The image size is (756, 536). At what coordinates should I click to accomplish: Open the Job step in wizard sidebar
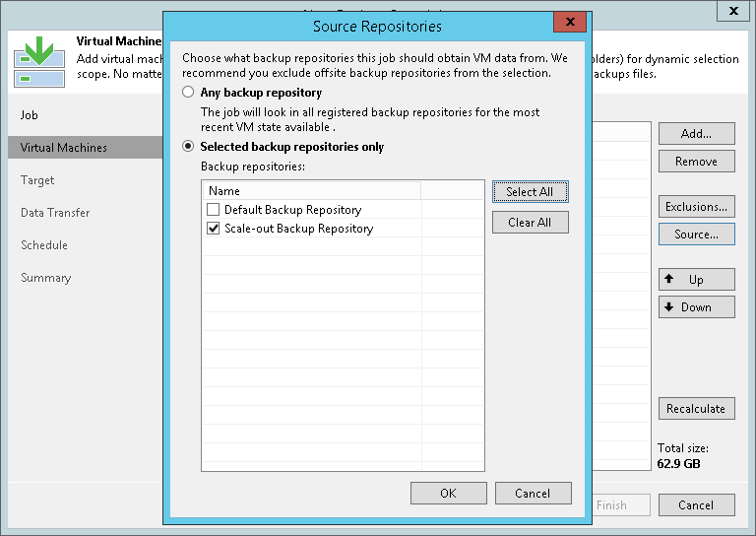29,115
